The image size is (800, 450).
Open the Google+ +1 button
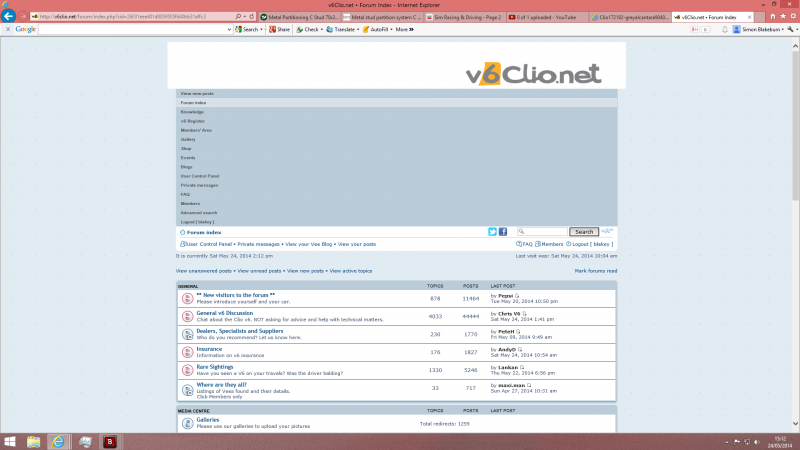coord(694,30)
